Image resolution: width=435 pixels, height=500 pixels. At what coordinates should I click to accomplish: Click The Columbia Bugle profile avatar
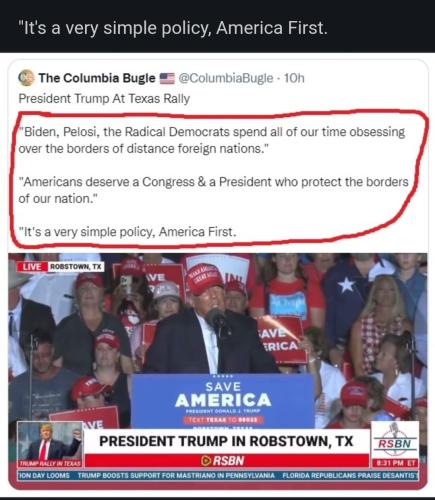(26, 78)
